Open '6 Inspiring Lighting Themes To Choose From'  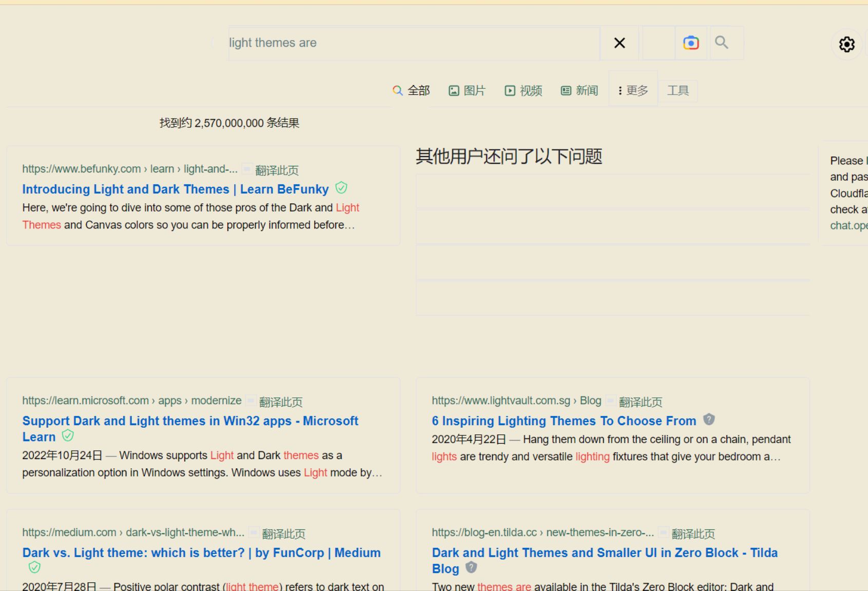564,421
